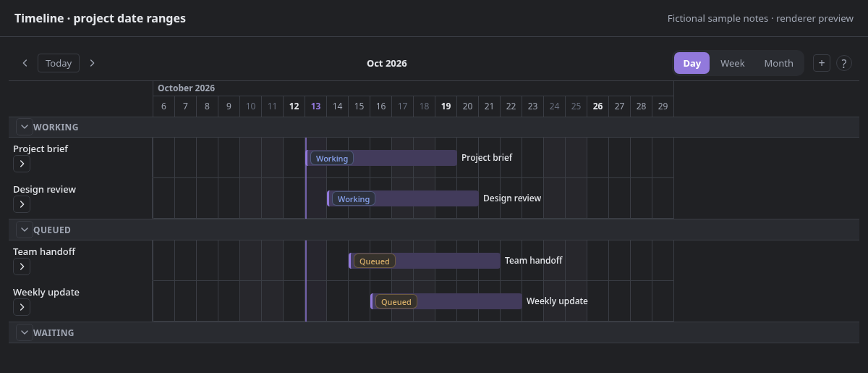Click Design review name in left column
This screenshot has width=868, height=373.
tap(44, 189)
